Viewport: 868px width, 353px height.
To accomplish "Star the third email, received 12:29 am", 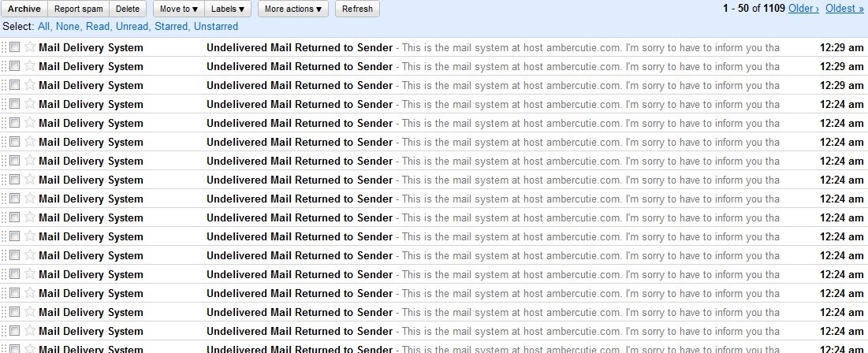I will (30, 85).
